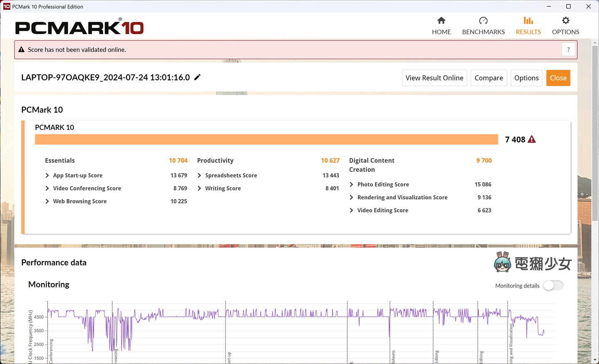Image resolution: width=599 pixels, height=364 pixels.
Task: Click View Result Online button
Action: (x=434, y=78)
